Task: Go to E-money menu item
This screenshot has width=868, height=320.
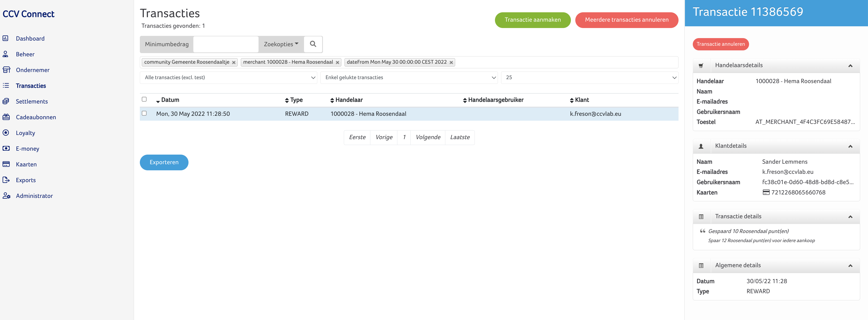Action: 27,149
